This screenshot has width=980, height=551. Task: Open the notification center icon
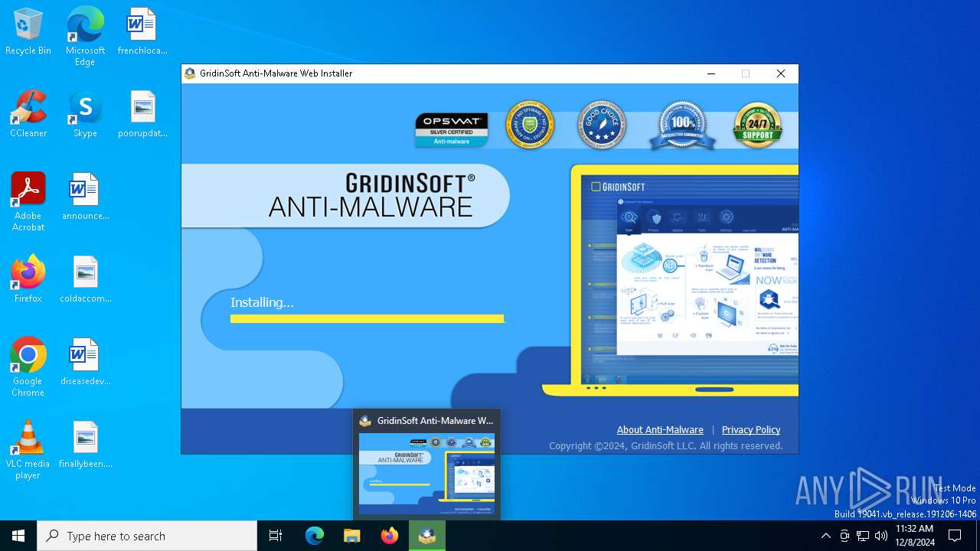click(955, 536)
